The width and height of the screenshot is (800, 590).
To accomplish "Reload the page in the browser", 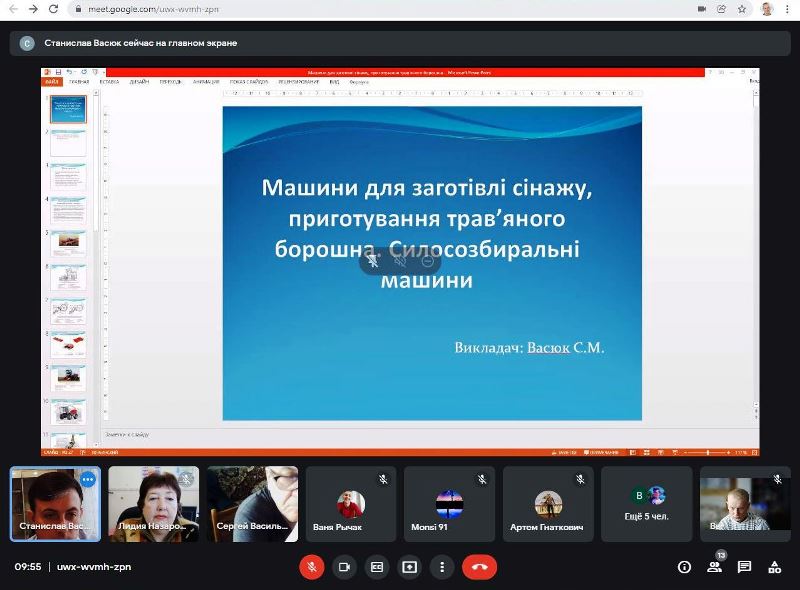I will pos(54,9).
